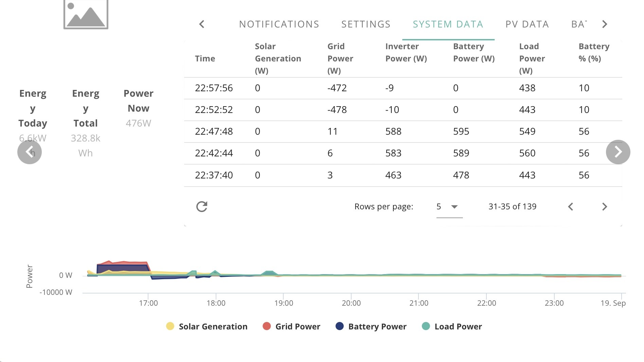Toggle Grid Power series in legend

(291, 326)
